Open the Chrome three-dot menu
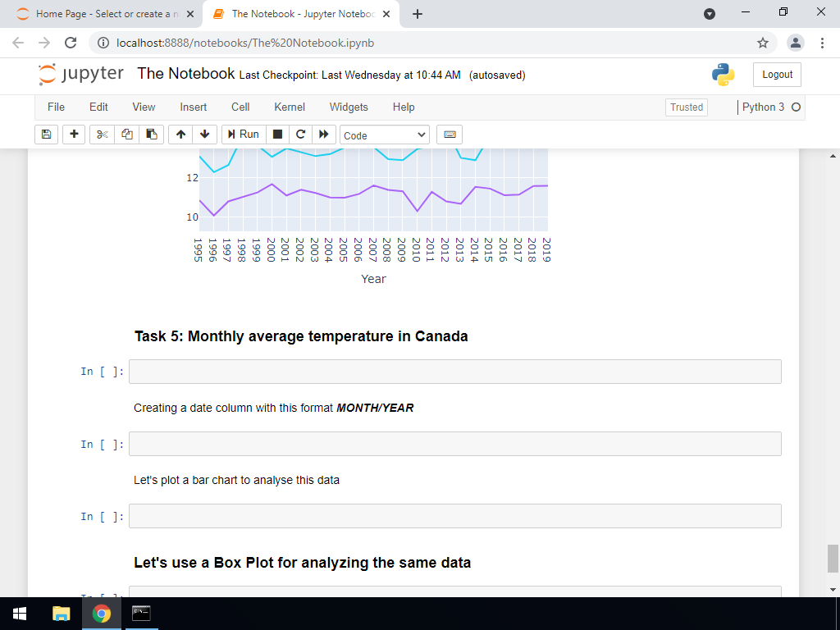Image resolution: width=840 pixels, height=630 pixels. click(822, 43)
